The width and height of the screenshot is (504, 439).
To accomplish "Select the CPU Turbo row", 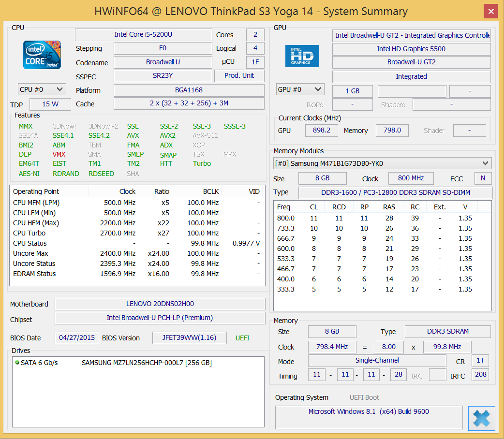I will pyautogui.click(x=137, y=233).
